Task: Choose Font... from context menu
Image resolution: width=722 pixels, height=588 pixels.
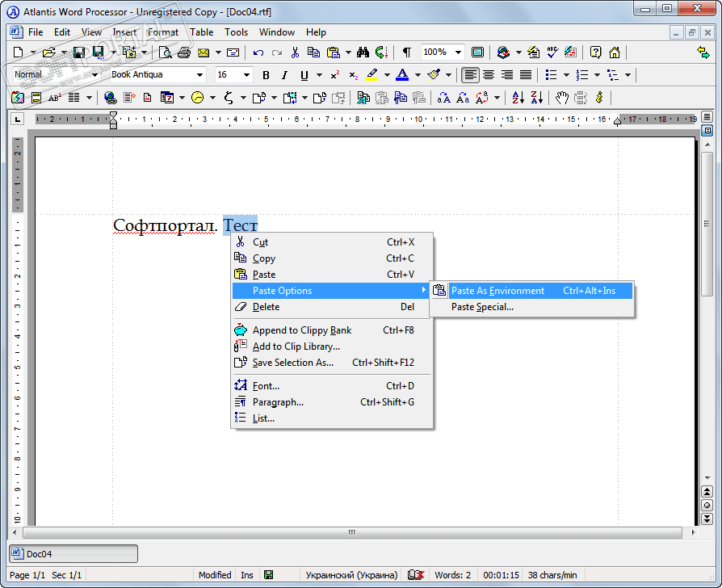Action: point(331,386)
